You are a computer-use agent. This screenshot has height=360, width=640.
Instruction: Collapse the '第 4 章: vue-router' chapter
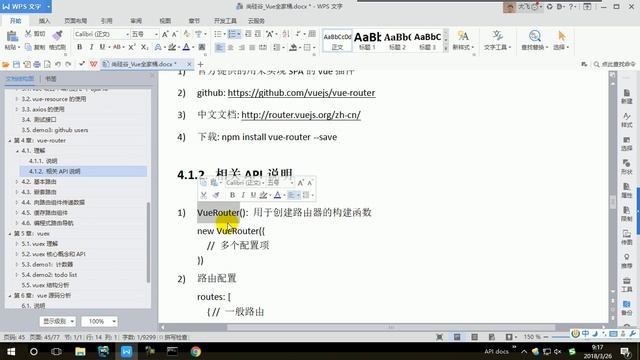[x=10, y=140]
